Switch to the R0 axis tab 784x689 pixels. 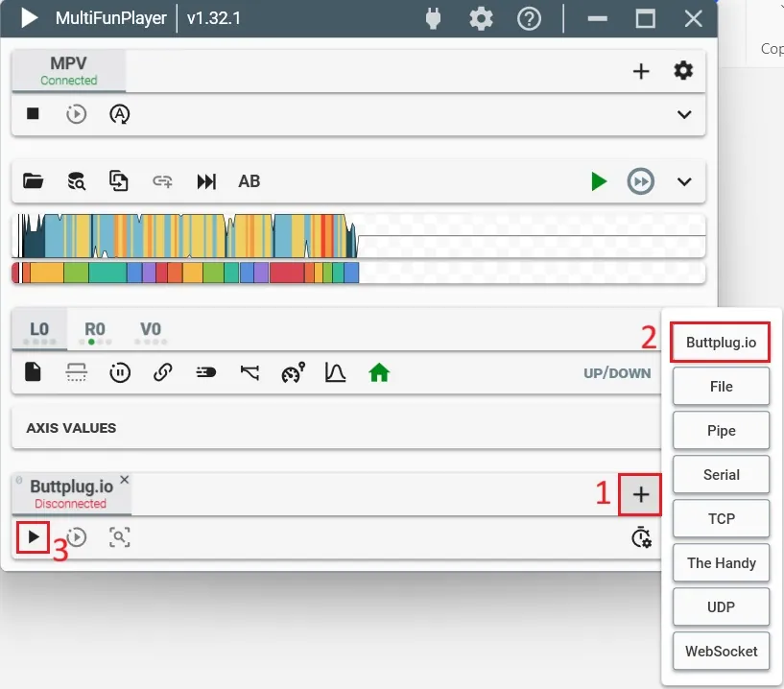tap(95, 329)
